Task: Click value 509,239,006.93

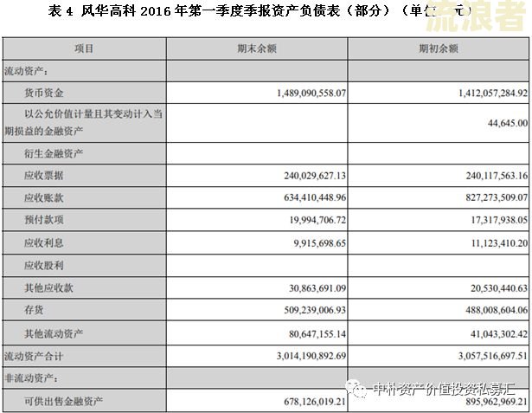Action: pyautogui.click(x=315, y=310)
